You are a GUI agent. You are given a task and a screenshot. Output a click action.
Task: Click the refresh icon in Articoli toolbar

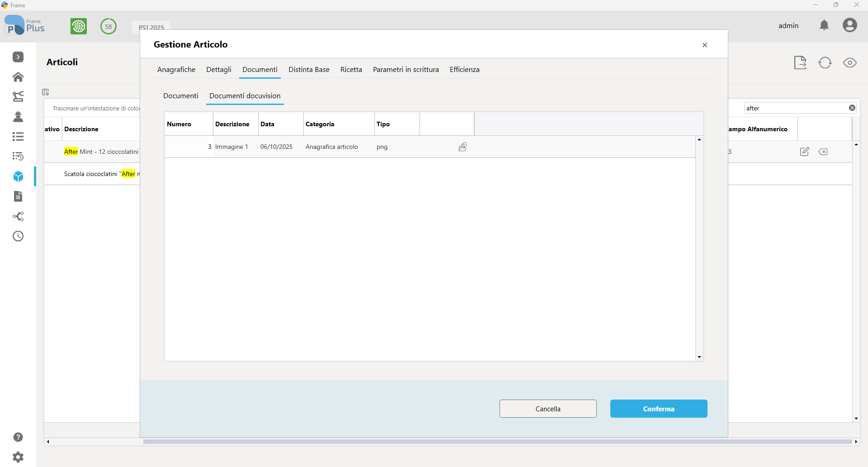click(825, 63)
